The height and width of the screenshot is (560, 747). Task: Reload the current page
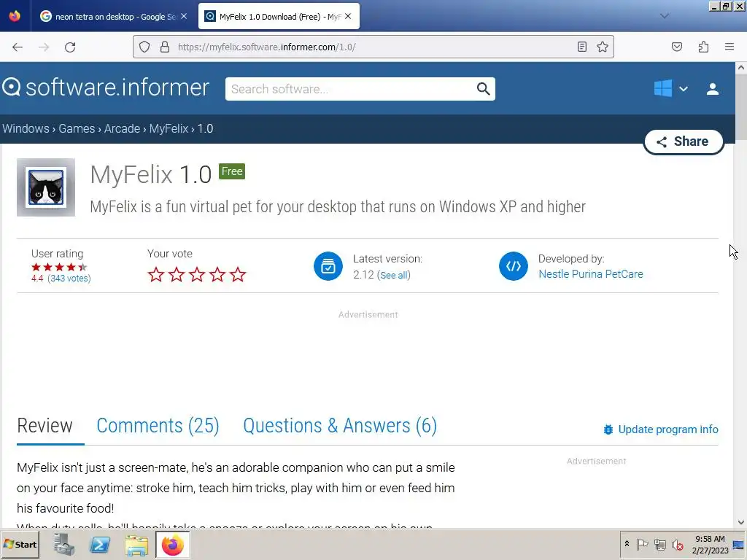70,47
